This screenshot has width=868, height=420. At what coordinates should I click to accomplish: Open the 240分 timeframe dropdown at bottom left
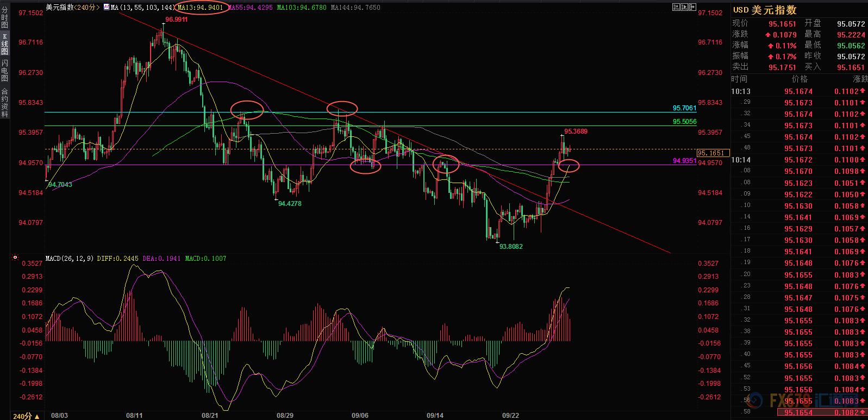(26, 416)
